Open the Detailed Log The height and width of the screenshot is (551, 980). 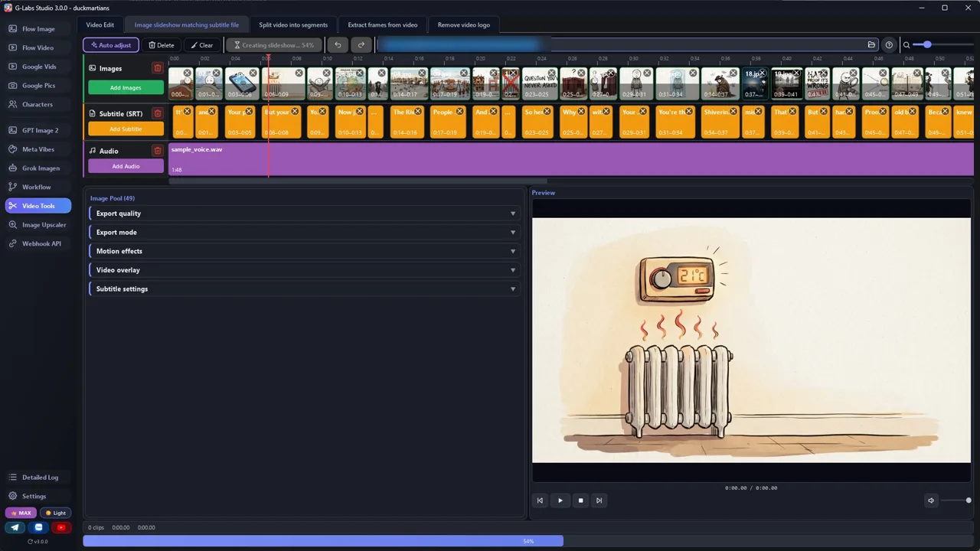point(38,478)
